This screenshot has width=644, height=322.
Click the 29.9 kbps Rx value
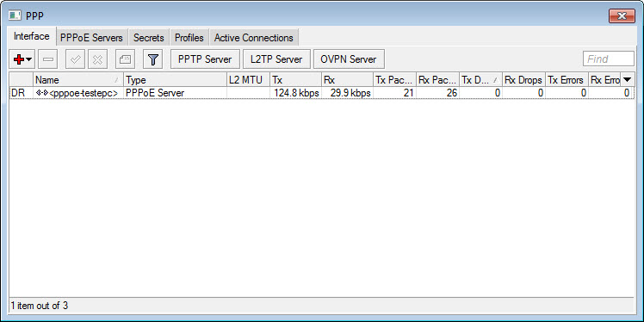(350, 93)
